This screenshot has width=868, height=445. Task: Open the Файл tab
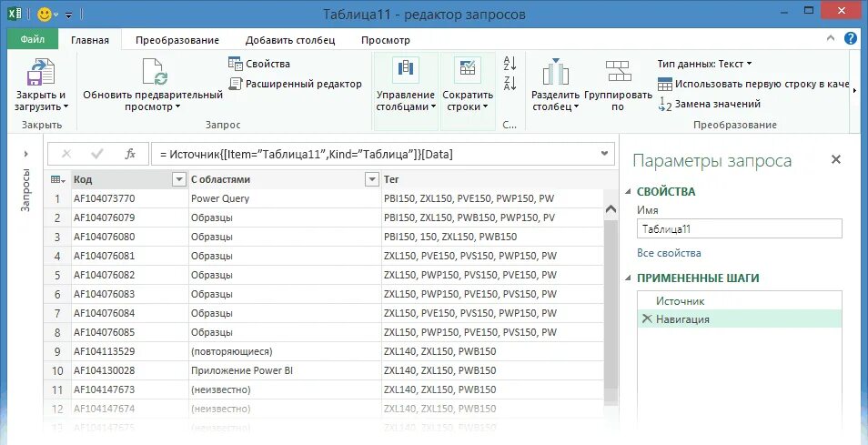tap(32, 39)
